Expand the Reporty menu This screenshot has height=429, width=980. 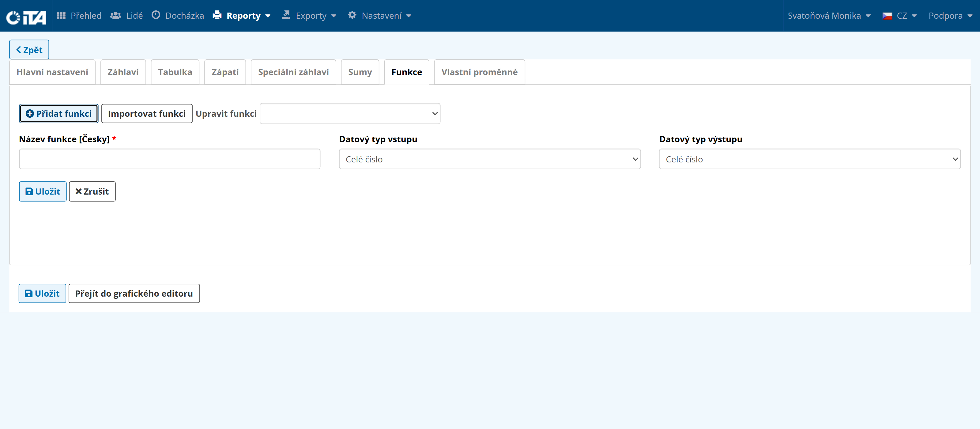pyautogui.click(x=241, y=16)
